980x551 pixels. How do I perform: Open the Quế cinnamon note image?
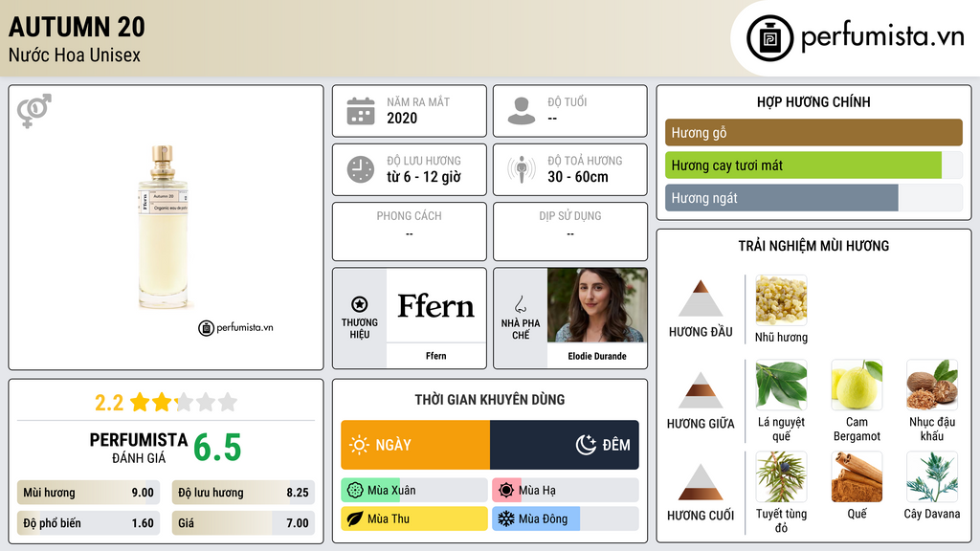point(857,477)
